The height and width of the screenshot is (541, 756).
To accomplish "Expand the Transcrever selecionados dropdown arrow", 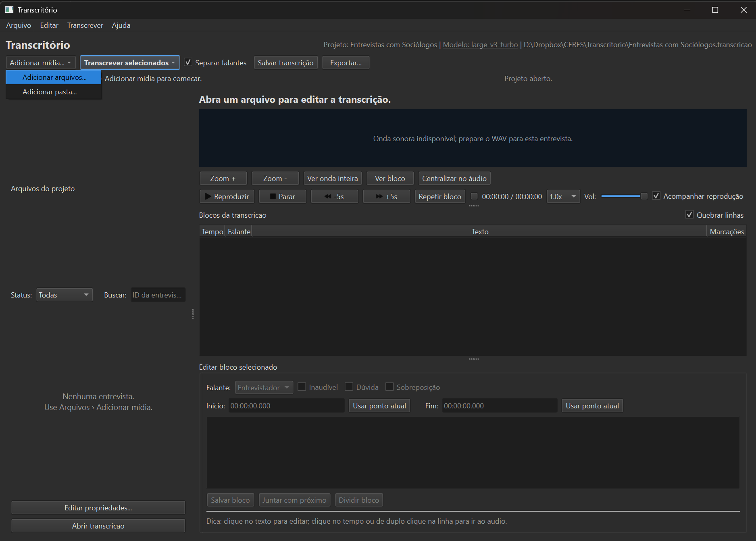I will coord(173,62).
